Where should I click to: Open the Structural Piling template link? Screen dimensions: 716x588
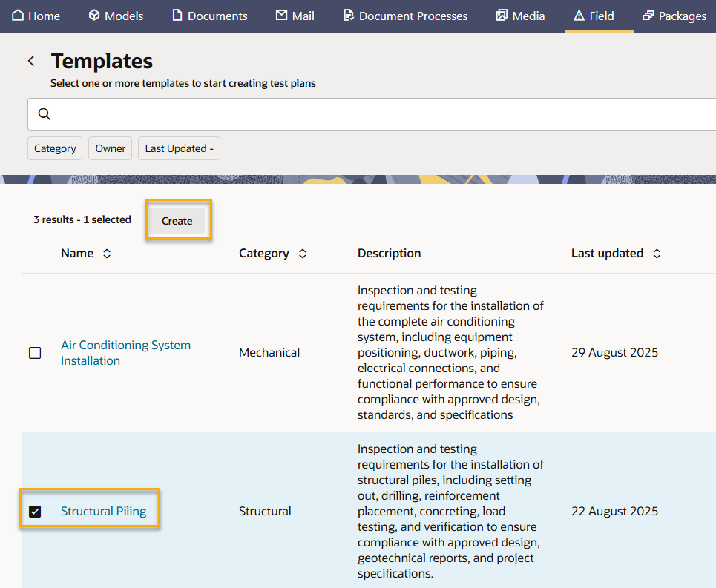(103, 512)
